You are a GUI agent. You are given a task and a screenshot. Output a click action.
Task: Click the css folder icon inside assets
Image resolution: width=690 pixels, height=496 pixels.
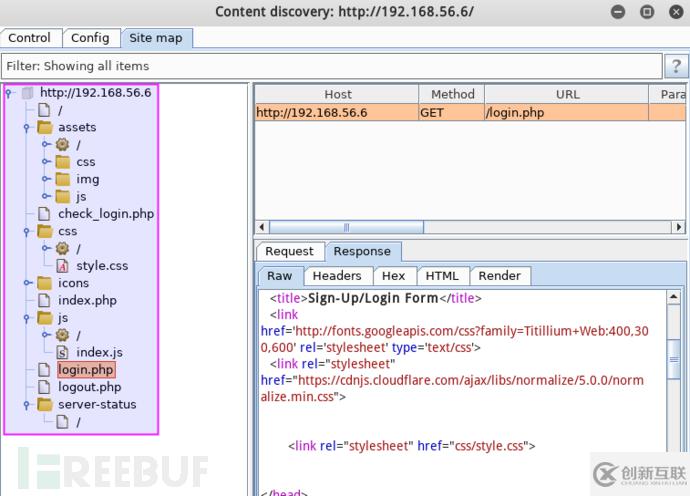pos(63,162)
